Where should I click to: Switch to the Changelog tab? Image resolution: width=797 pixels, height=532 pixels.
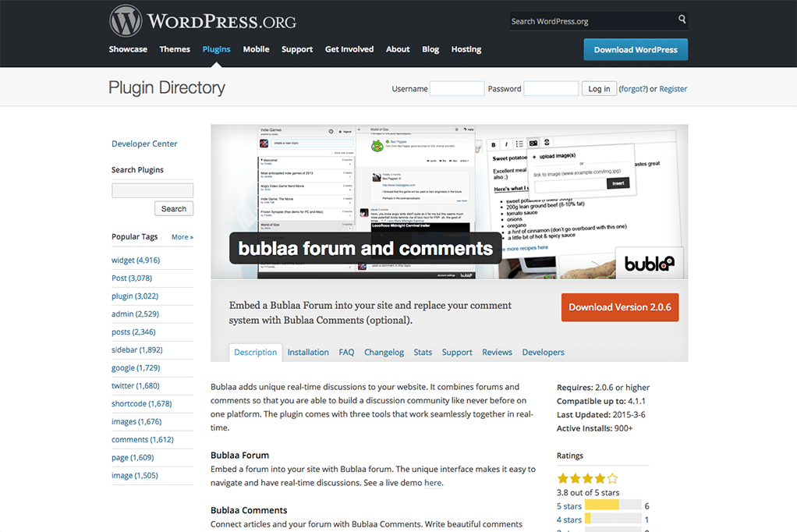point(384,353)
